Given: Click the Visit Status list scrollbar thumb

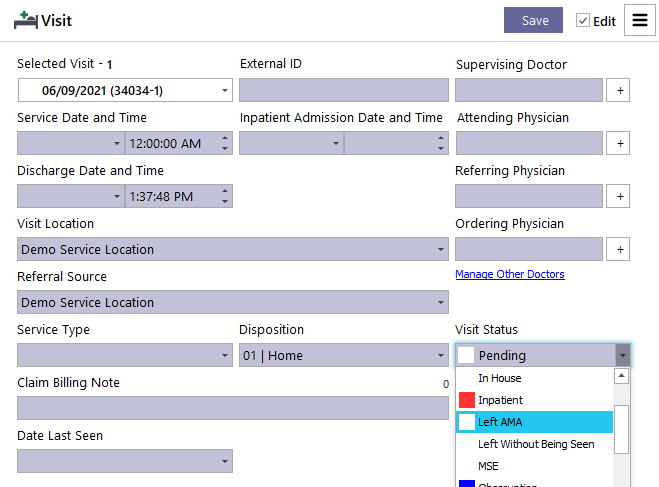Looking at the screenshot, I should point(621,429).
